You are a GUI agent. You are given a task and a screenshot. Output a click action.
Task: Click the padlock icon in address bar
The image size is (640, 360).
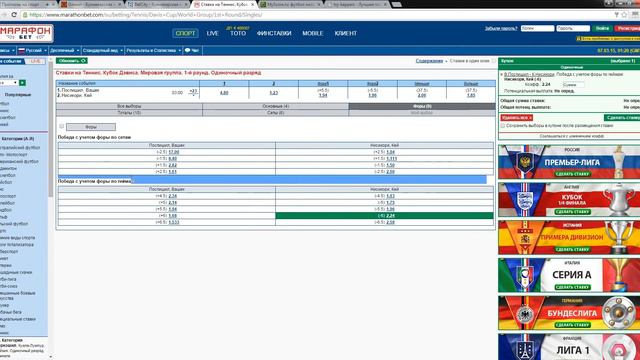click(25, 15)
